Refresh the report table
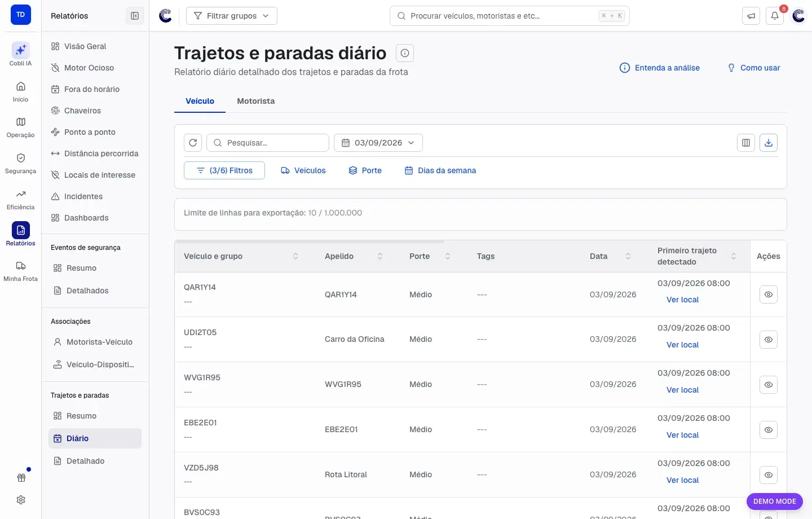This screenshot has width=812, height=519. pyautogui.click(x=193, y=143)
